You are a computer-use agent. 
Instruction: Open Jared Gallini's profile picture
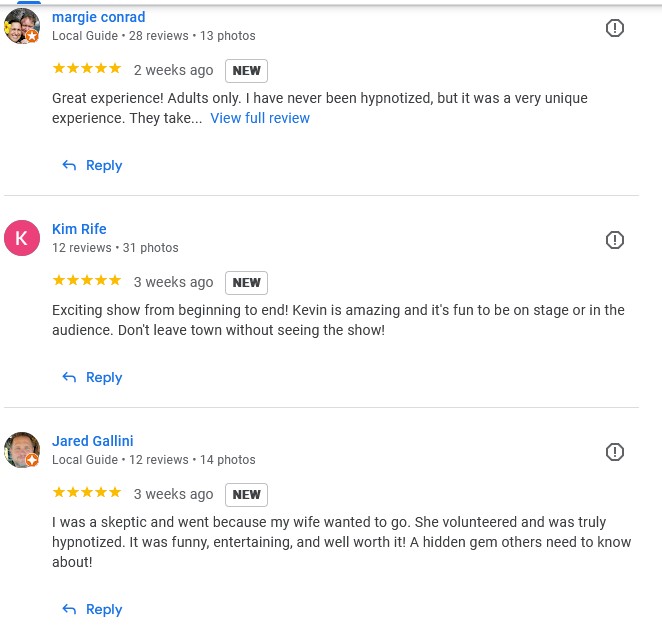pos(22,451)
